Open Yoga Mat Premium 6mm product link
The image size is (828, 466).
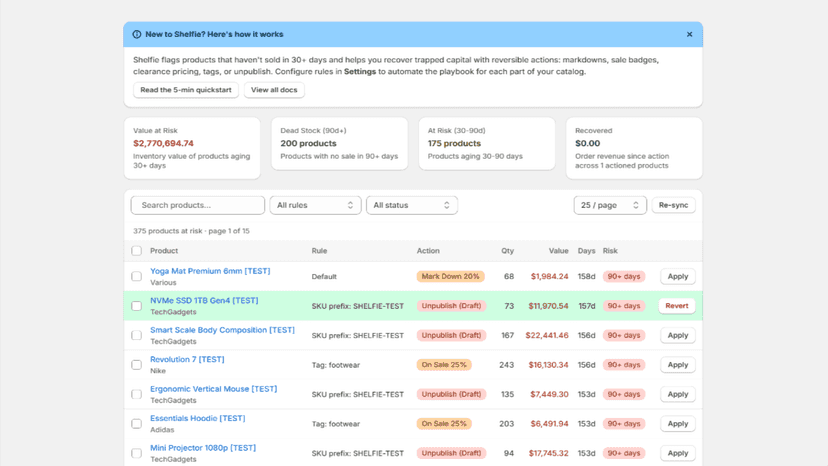(x=210, y=271)
